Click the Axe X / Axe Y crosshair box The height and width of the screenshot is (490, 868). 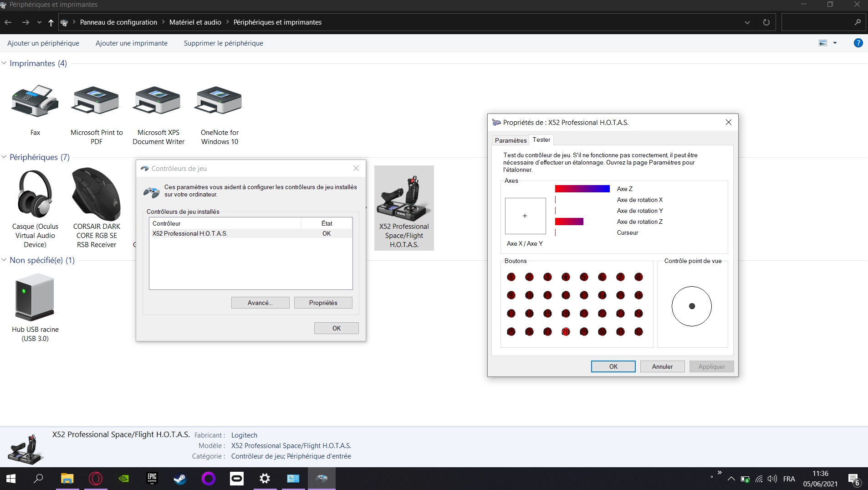click(x=525, y=216)
